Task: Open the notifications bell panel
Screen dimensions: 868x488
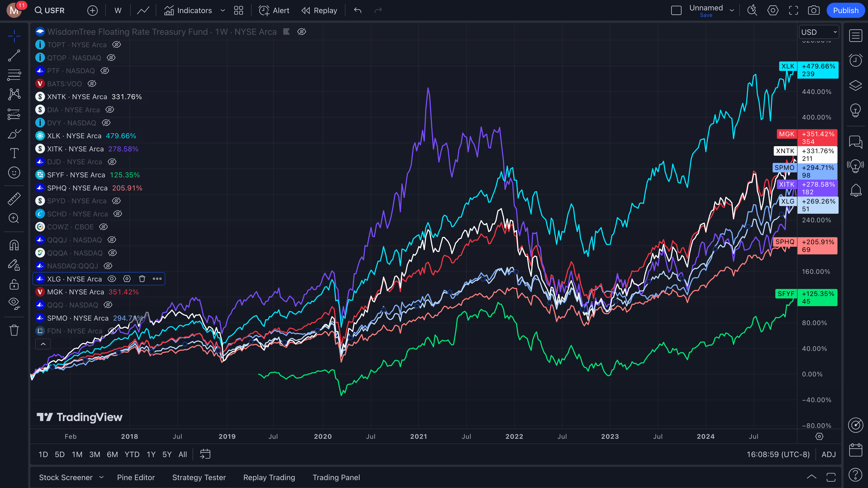Action: tap(856, 191)
